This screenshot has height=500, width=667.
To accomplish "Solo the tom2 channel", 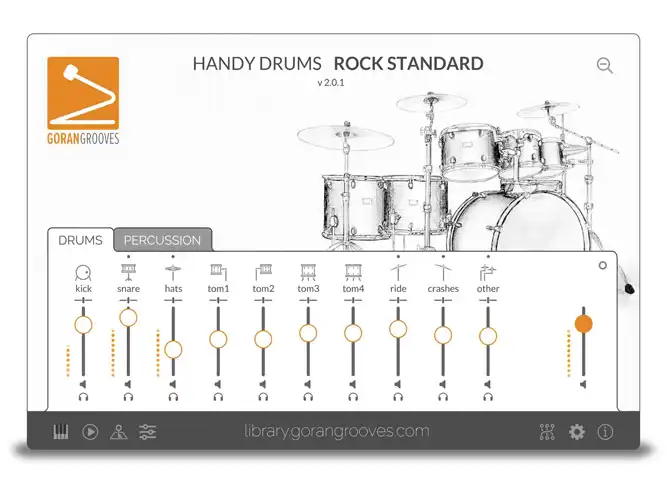I will 263,397.
